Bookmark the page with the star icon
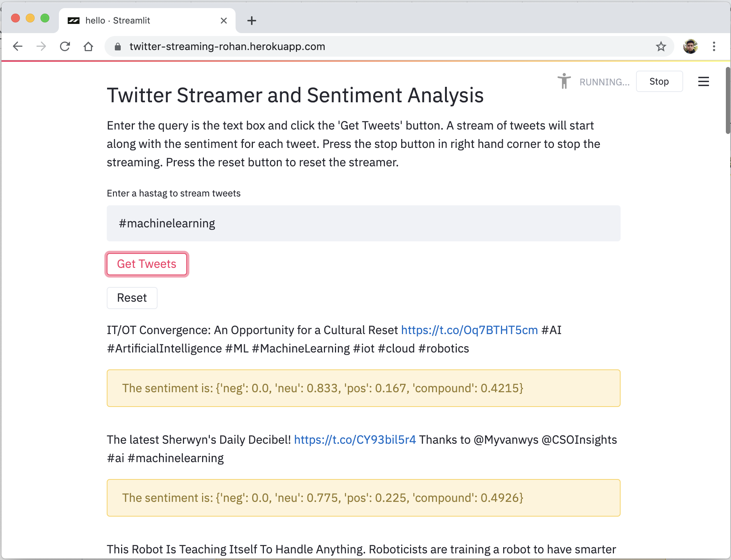731x560 pixels. [661, 46]
